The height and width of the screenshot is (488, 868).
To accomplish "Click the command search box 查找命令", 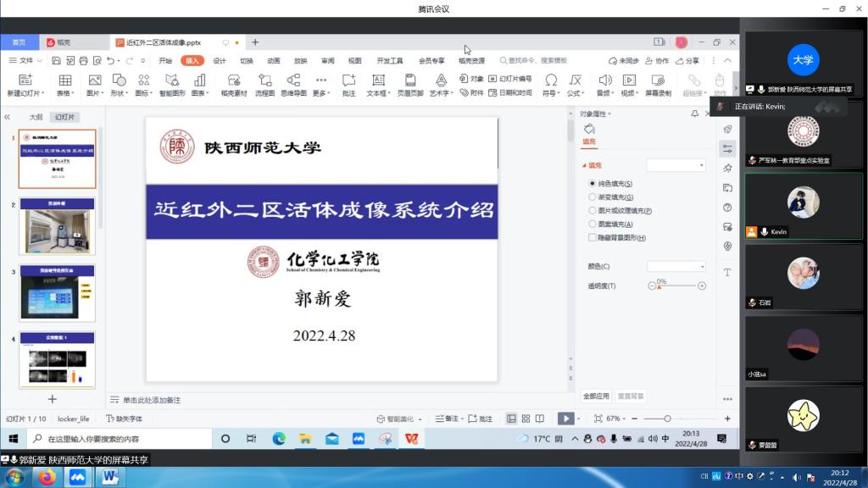I will click(x=534, y=60).
